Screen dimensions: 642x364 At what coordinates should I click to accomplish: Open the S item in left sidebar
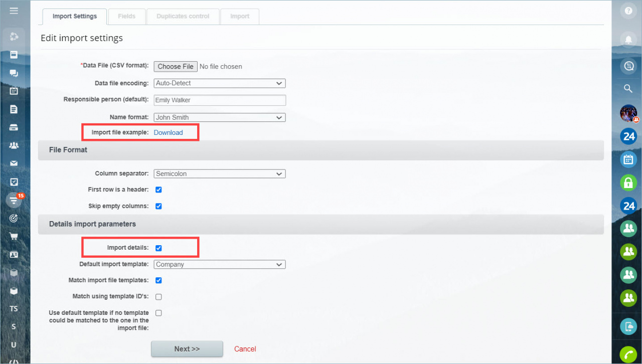[x=14, y=326]
